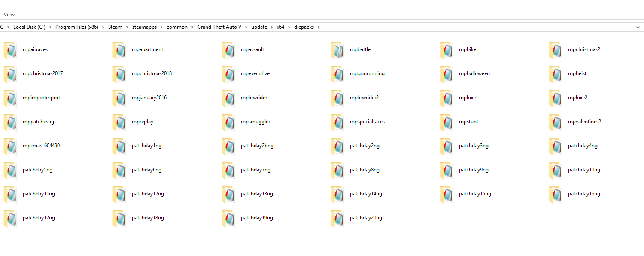Select the mpsmuggler folder icon
This screenshot has height=256, width=644.
pos(228,122)
